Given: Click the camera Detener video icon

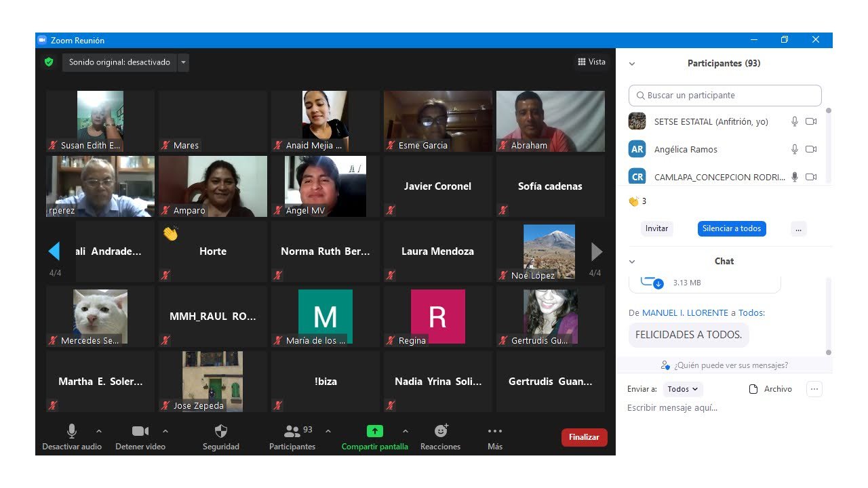Looking at the screenshot, I should point(140,431).
